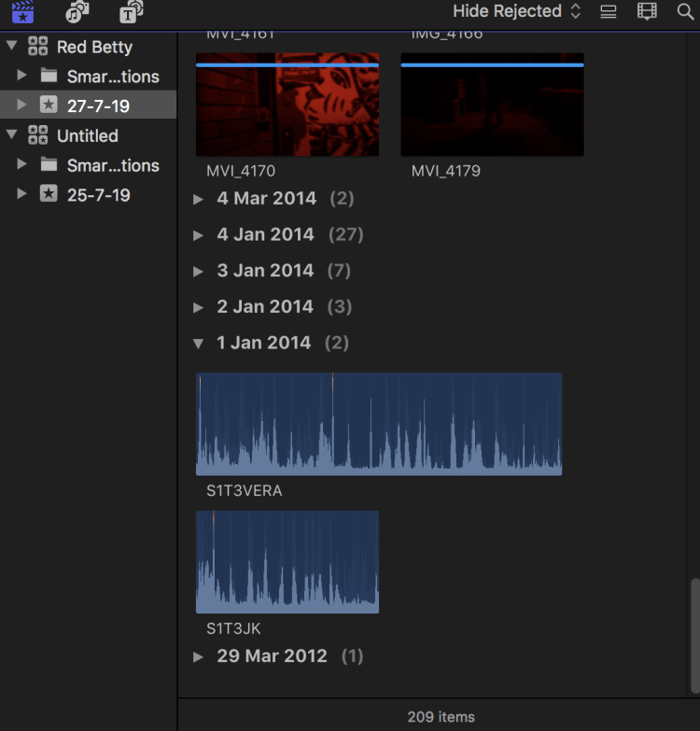Click the 25-7-19 event star icon
The height and width of the screenshot is (731, 700).
(49, 195)
